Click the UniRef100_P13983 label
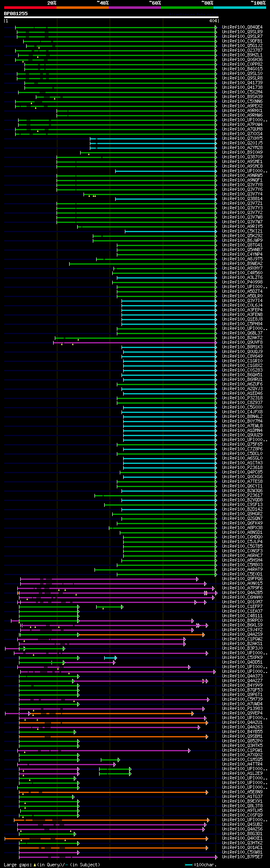This screenshot has width=270, height=868. pyautogui.click(x=242, y=709)
